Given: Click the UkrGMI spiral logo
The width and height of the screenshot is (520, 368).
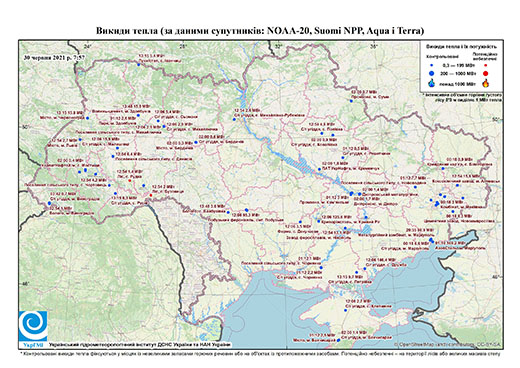Looking at the screenshot, I should 33,326.
